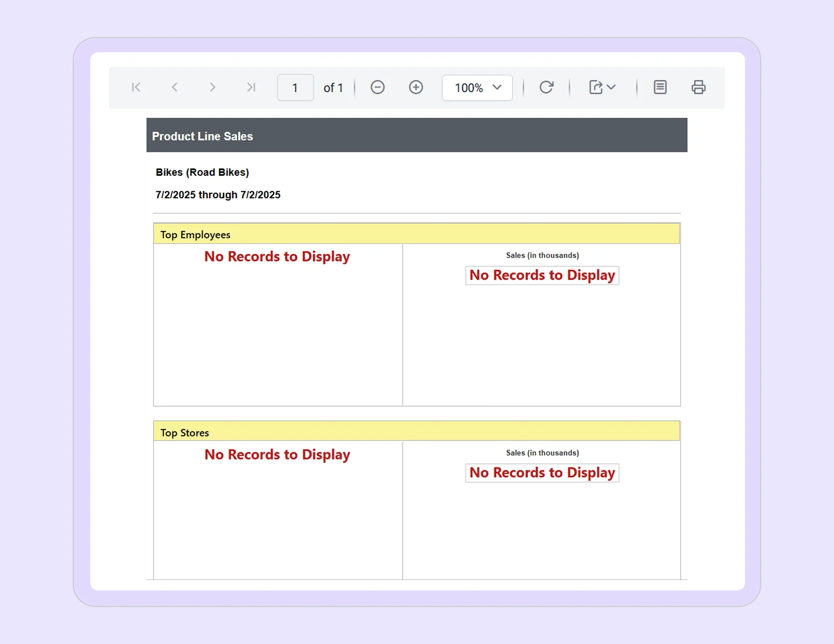Image resolution: width=834 pixels, height=644 pixels.
Task: Zoom out of the report view
Action: click(x=377, y=87)
